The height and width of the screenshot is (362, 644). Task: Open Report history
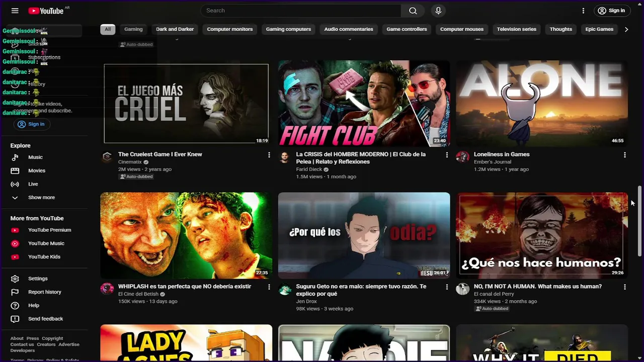click(x=45, y=292)
